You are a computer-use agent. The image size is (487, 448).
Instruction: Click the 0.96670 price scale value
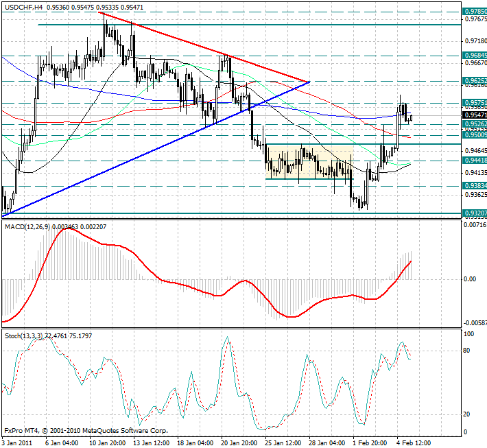click(475, 63)
